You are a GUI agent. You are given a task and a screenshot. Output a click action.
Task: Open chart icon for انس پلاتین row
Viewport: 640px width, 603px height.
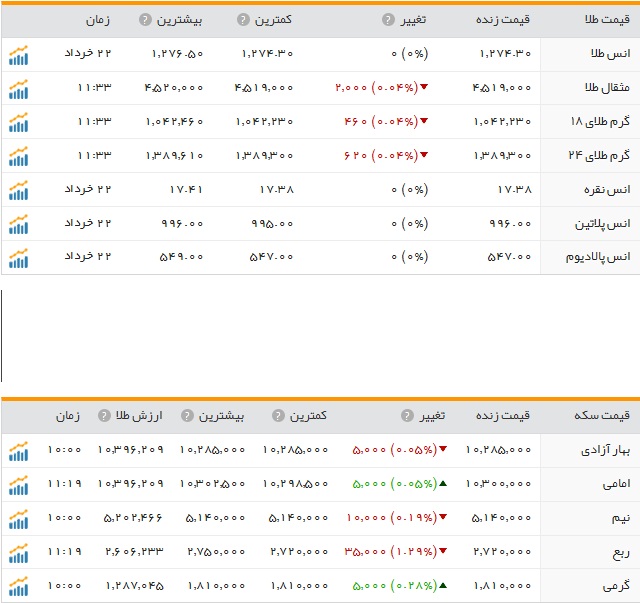pos(19,224)
